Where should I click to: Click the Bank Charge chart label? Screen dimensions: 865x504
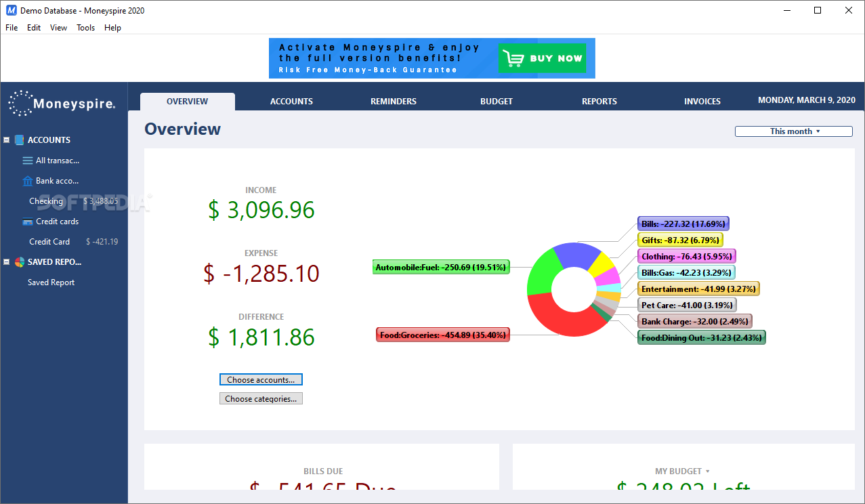pyautogui.click(x=694, y=321)
